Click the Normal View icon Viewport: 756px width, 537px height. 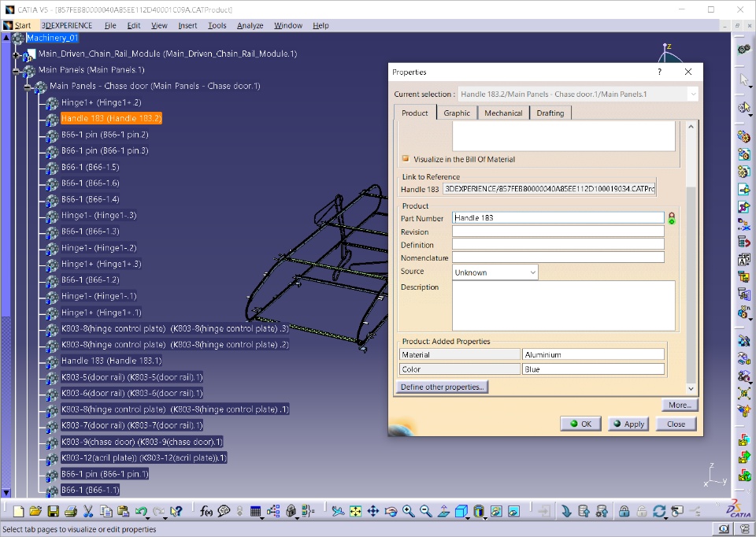tap(443, 511)
